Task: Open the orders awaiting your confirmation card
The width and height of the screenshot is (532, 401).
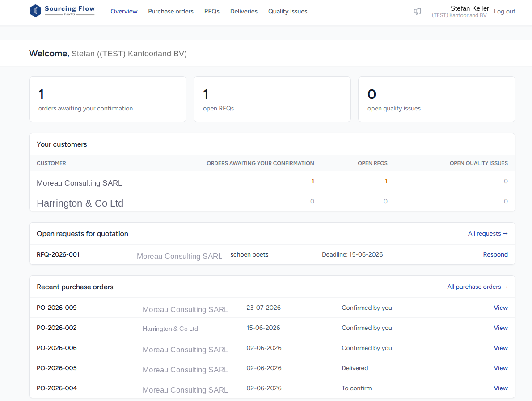Action: coord(108,99)
